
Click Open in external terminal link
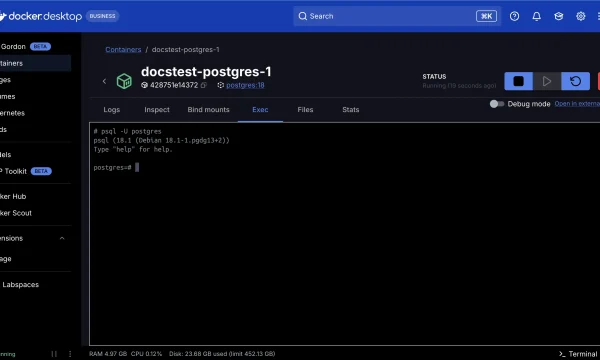pyautogui.click(x=577, y=104)
